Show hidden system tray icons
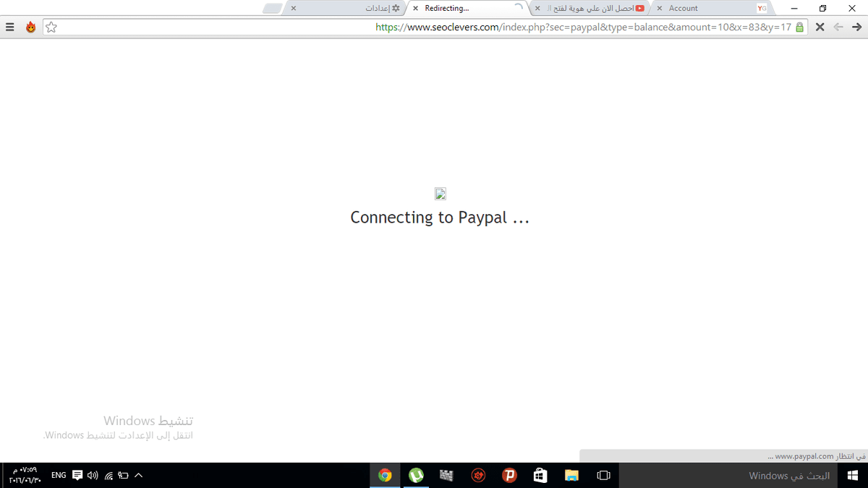This screenshot has height=488, width=868. [139, 476]
